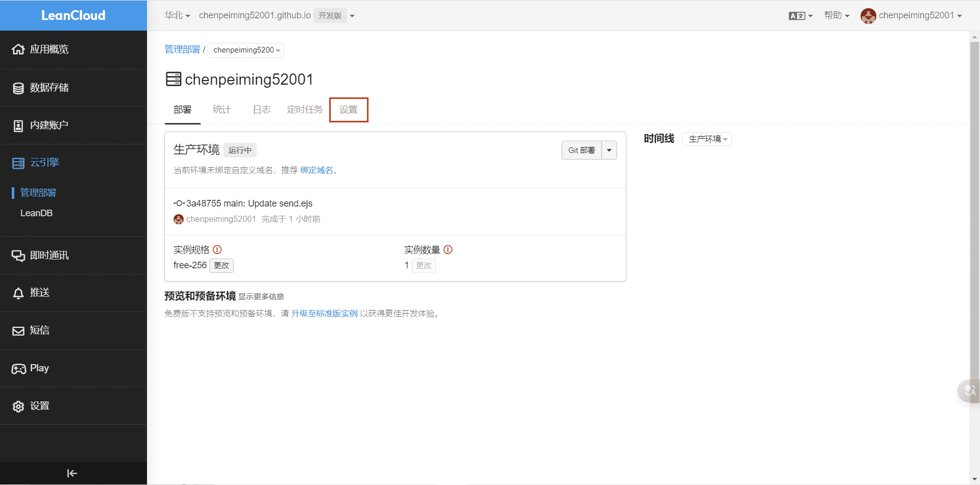The height and width of the screenshot is (485, 980).
Task: Select LeanDB in the sidebar
Action: point(36,213)
